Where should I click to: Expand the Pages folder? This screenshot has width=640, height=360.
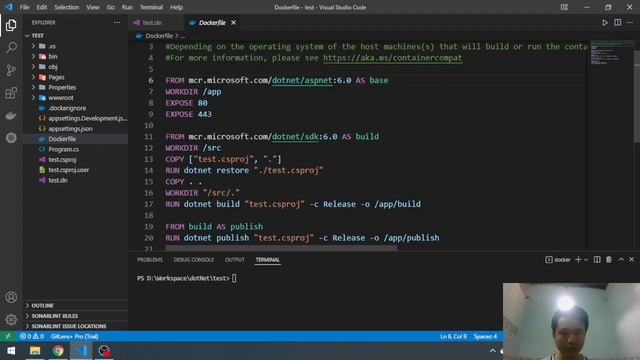[33, 77]
